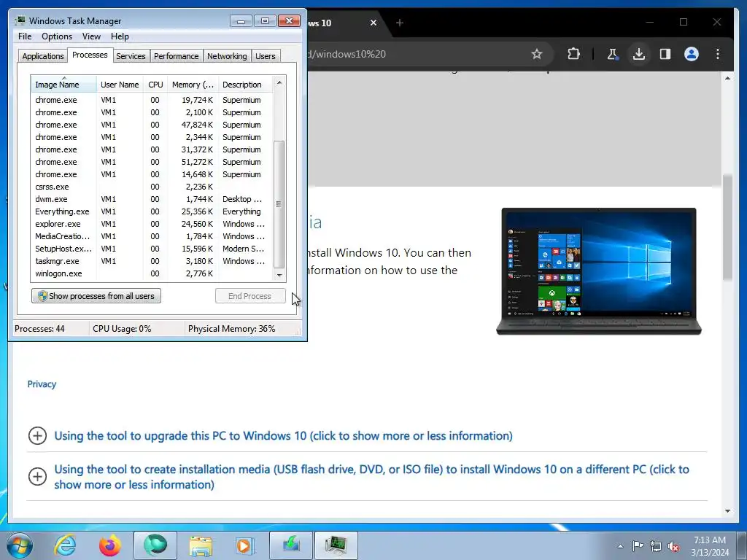
Task: Open 'Using the tool to upgrade this PC' link
Action: pos(284,436)
